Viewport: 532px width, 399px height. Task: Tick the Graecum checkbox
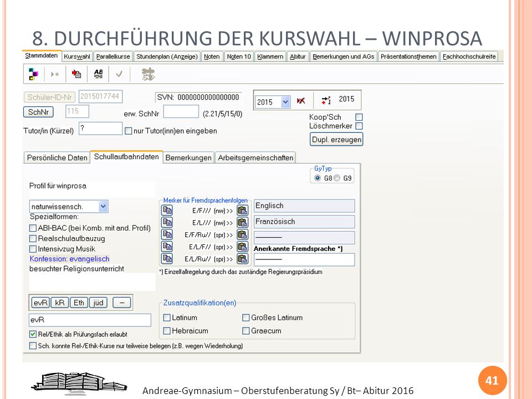246,331
